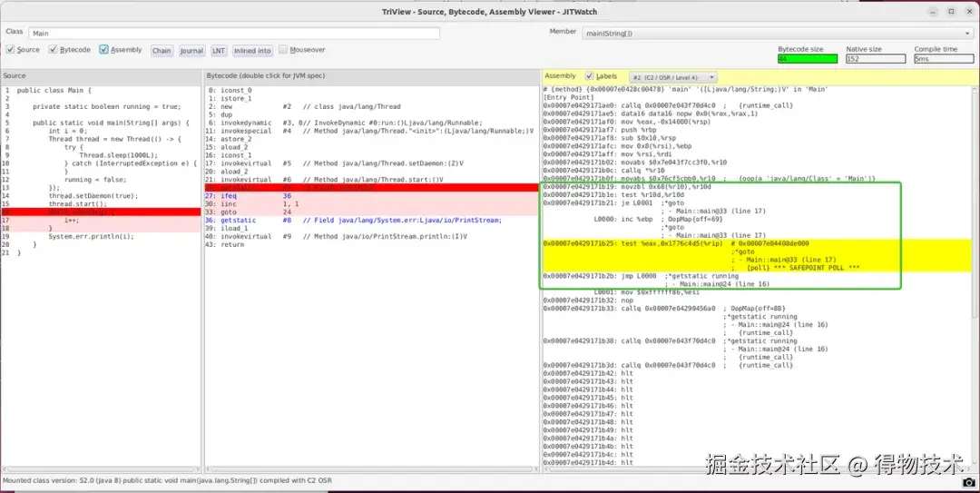Select bytecode line '1: istore_1'

[230, 98]
